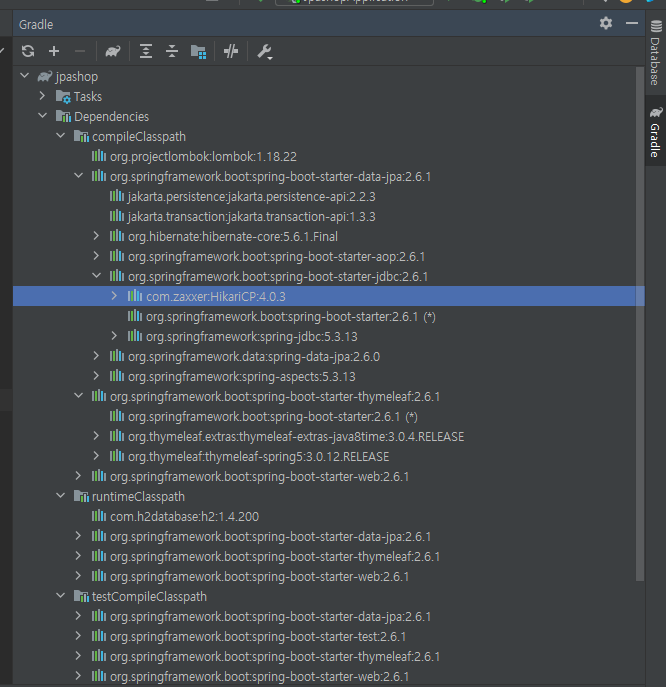The height and width of the screenshot is (687, 666).
Task: Click library icon beside hibernate-core
Action: tap(117, 236)
